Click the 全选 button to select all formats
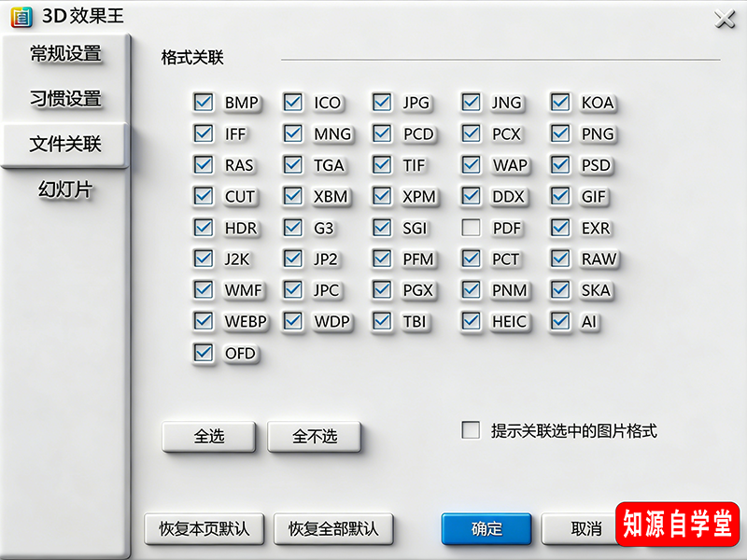The image size is (747, 560). [x=208, y=437]
